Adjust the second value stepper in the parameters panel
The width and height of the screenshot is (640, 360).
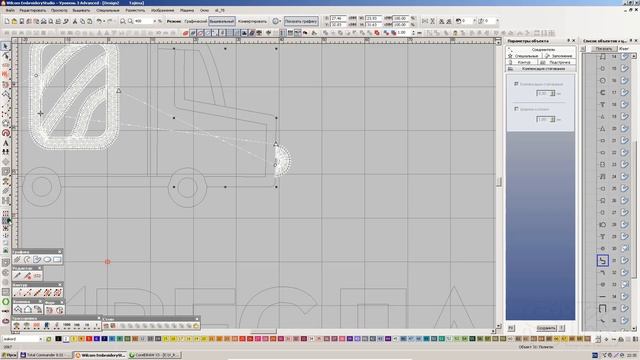click(x=553, y=119)
